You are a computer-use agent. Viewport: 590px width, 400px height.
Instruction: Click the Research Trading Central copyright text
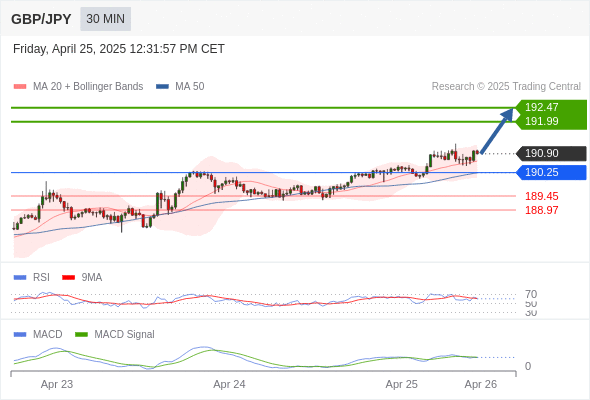point(506,87)
